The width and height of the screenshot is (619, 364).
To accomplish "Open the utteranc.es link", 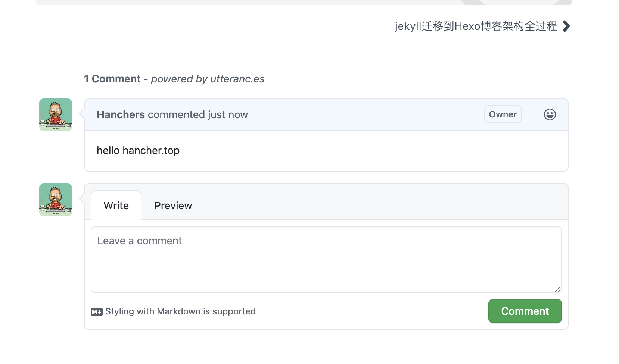I will tap(237, 79).
